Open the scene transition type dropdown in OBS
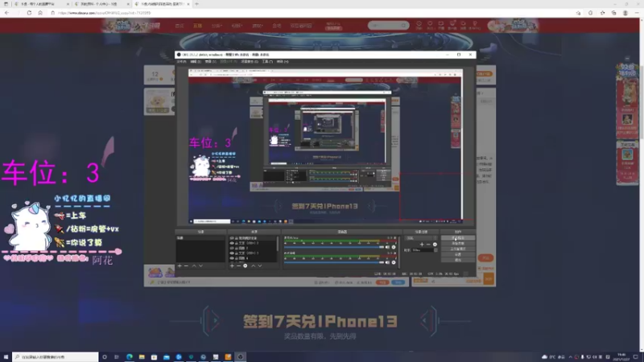The height and width of the screenshot is (362, 644). coord(421,238)
